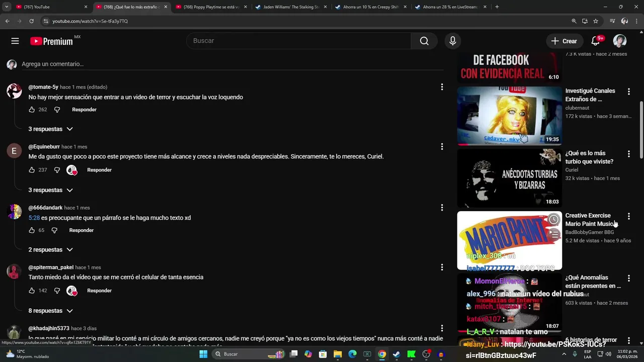Reply to @666dandark comment
This screenshot has width=644, height=362.
[x=82, y=230]
